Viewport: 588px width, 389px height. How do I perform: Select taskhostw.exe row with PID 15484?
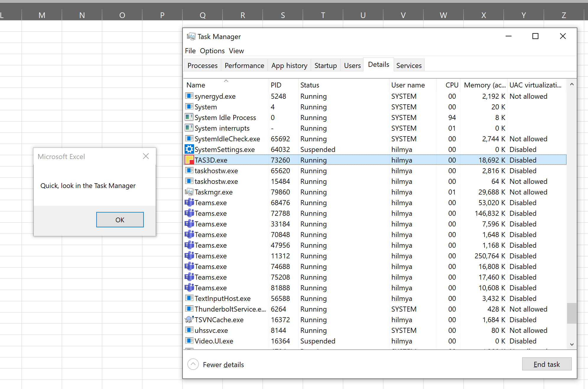click(375, 181)
